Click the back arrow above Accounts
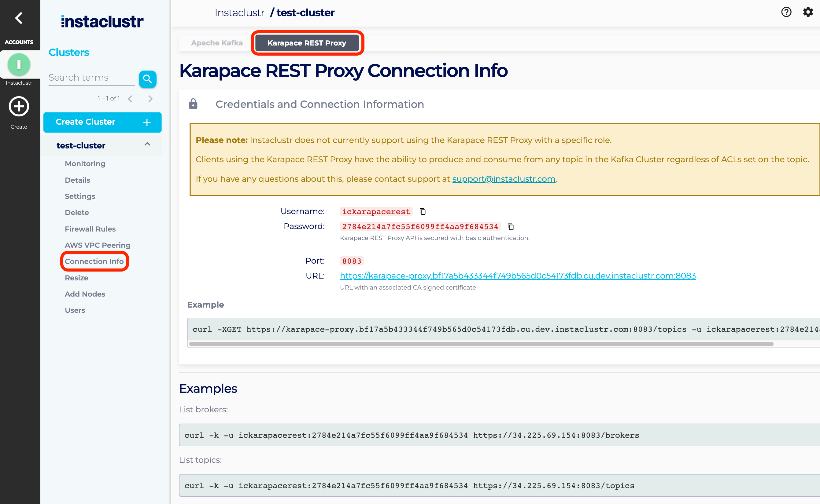Viewport: 820px width, 504px height. tap(19, 18)
